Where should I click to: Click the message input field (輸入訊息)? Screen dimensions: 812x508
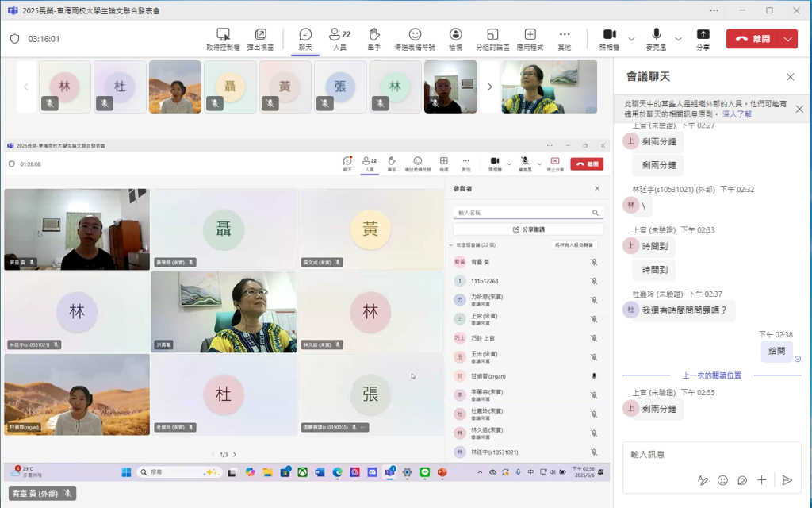pyautogui.click(x=711, y=455)
